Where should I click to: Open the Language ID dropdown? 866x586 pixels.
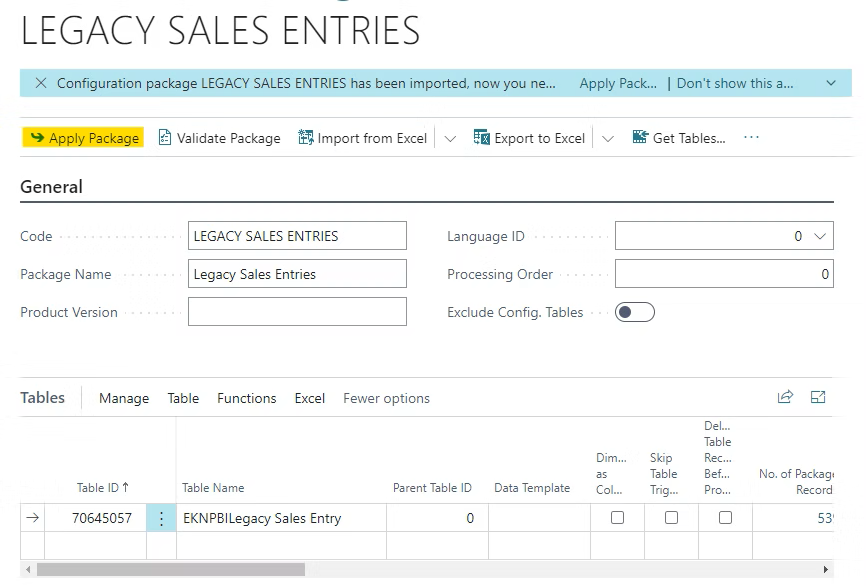820,236
